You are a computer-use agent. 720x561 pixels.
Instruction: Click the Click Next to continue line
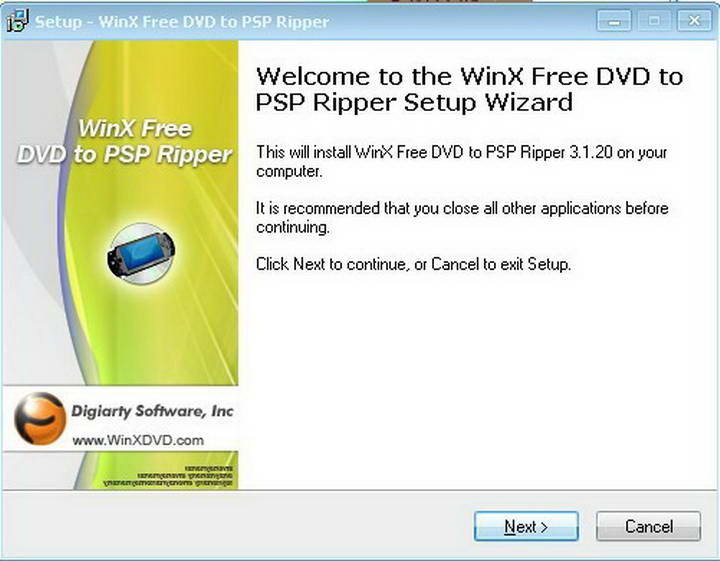(413, 264)
